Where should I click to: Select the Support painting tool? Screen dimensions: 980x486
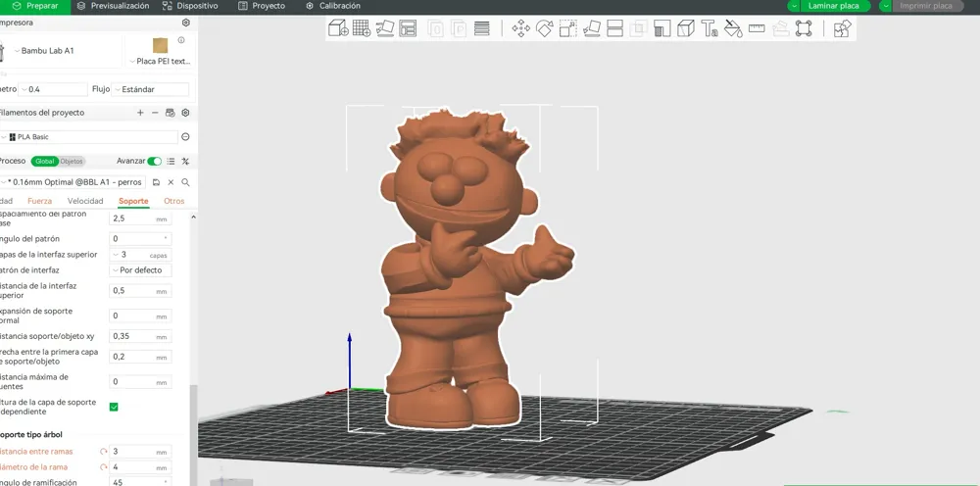click(x=661, y=28)
